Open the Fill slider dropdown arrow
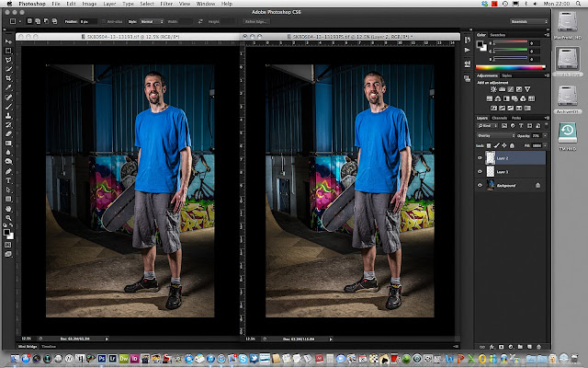The width and height of the screenshot is (588, 368). coord(545,145)
